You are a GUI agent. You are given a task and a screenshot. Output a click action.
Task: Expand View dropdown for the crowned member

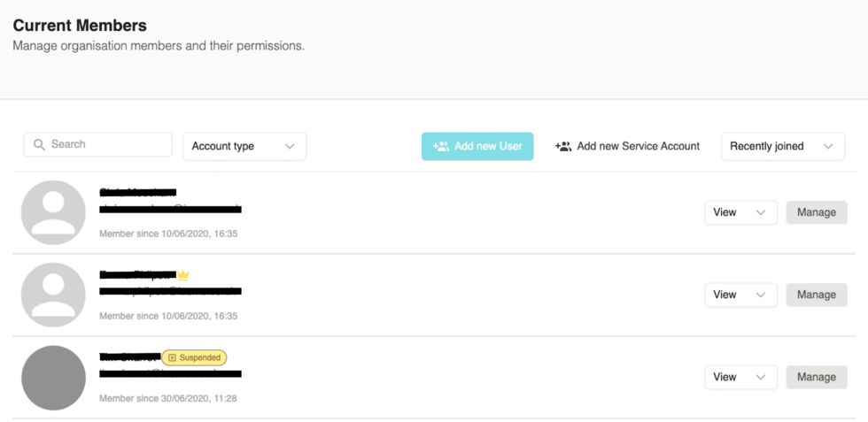[x=740, y=295]
